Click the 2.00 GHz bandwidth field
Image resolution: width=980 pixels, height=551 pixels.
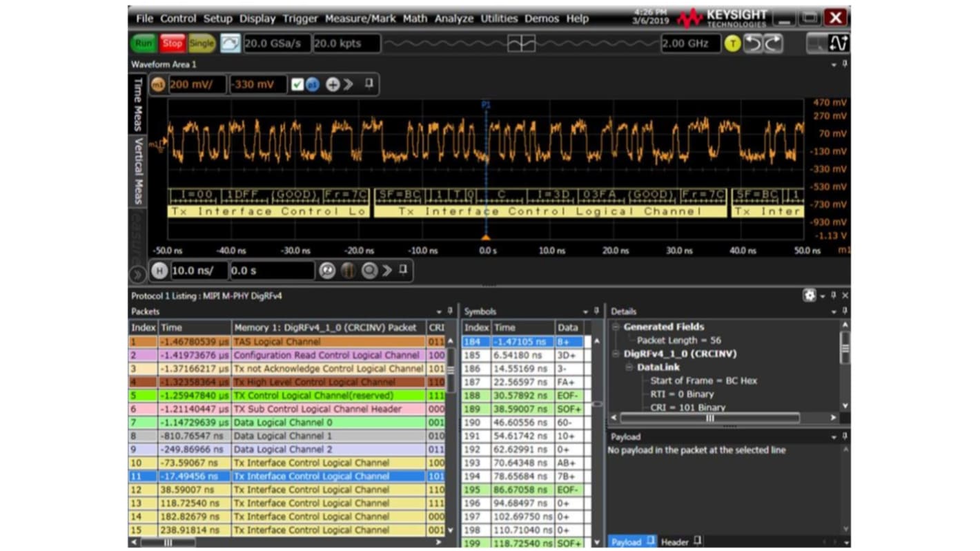pyautogui.click(x=690, y=43)
